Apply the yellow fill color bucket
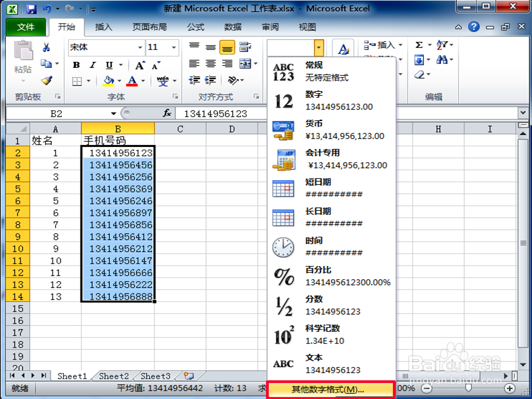The height and width of the screenshot is (399, 532). tap(108, 80)
